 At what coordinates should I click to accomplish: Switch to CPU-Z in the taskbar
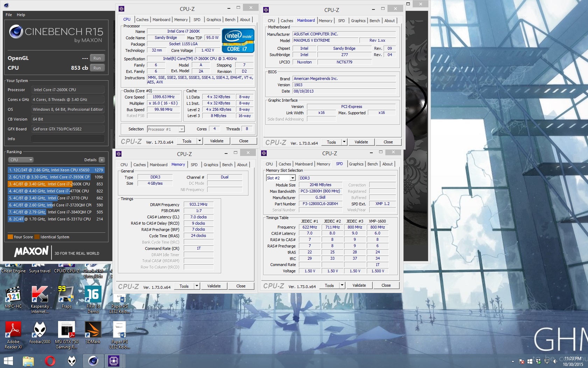tap(114, 361)
